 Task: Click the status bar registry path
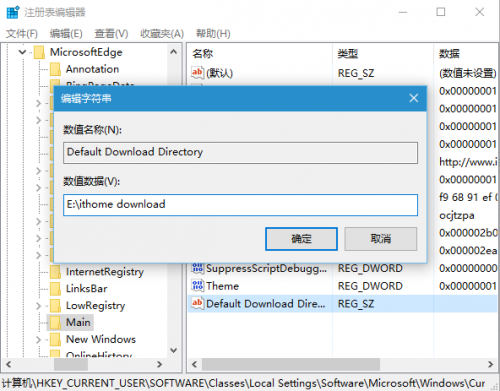click(243, 383)
